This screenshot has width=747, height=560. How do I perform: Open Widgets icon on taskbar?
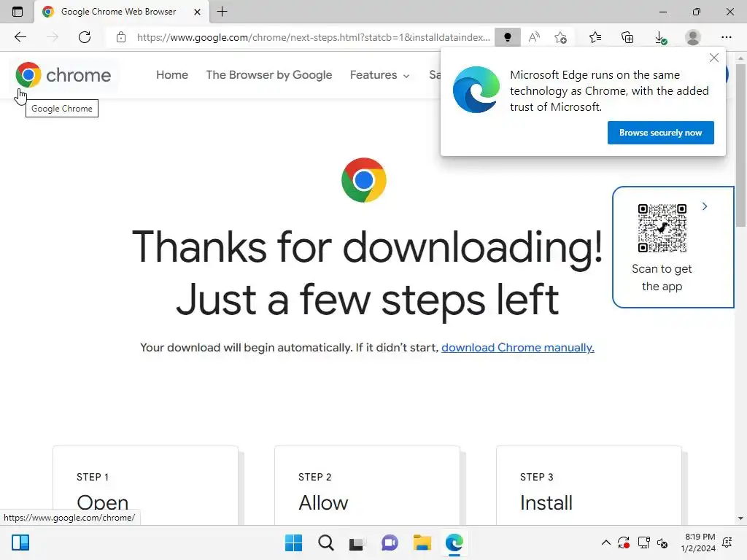click(20, 542)
